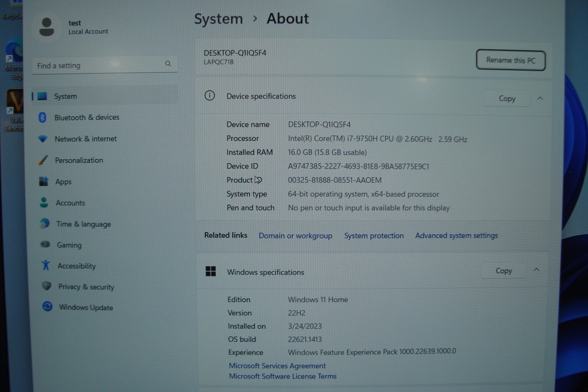Viewport: 588px width, 392px height.
Task: Copy the Windows specifications
Action: click(503, 271)
